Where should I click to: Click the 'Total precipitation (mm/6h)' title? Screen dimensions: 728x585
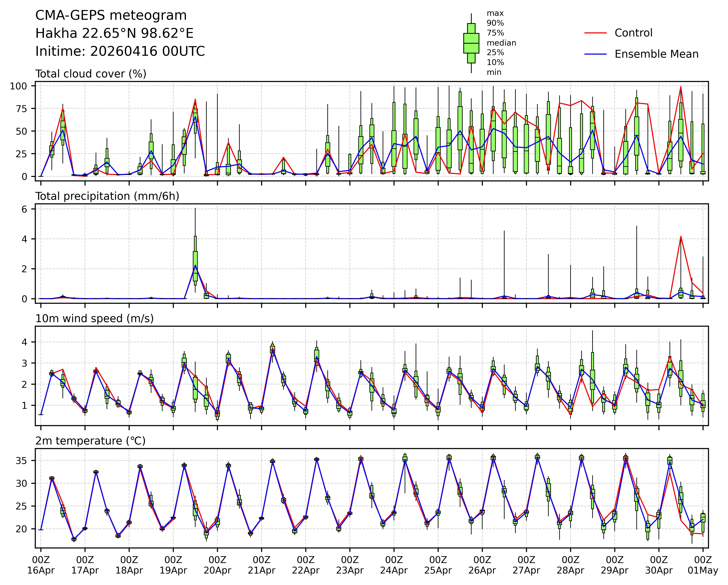pyautogui.click(x=107, y=196)
